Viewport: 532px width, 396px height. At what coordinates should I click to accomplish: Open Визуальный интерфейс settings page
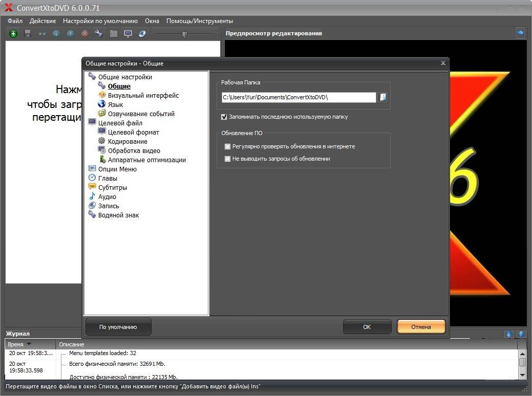143,95
